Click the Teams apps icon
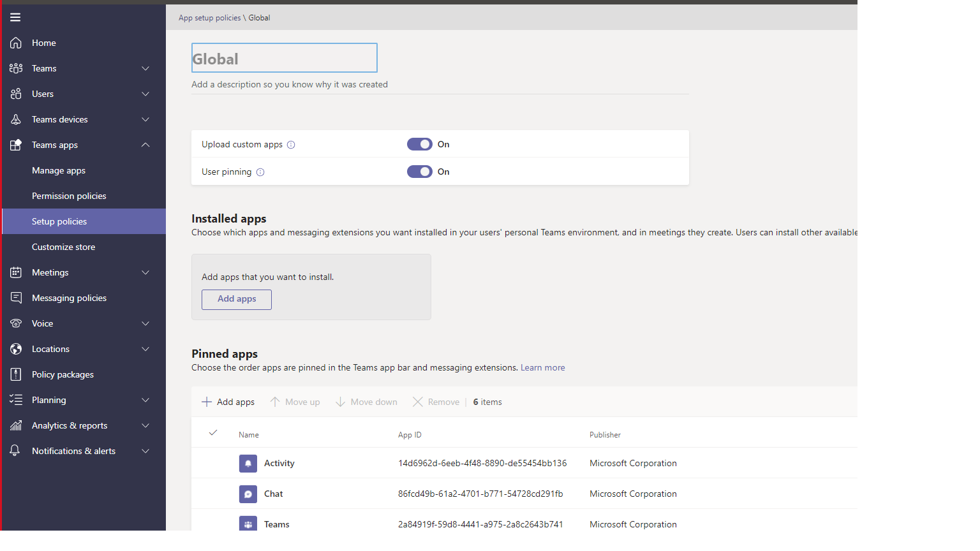Image resolution: width=980 pixels, height=551 pixels. pyautogui.click(x=16, y=145)
